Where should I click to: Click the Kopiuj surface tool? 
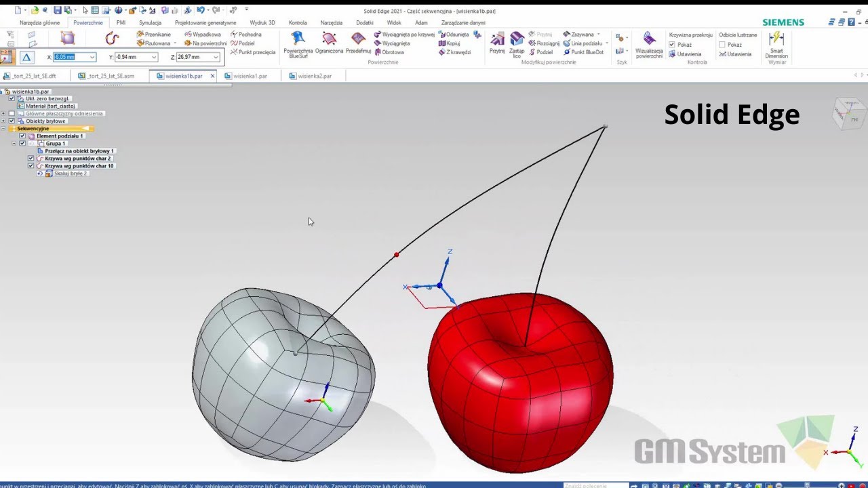pyautogui.click(x=449, y=43)
